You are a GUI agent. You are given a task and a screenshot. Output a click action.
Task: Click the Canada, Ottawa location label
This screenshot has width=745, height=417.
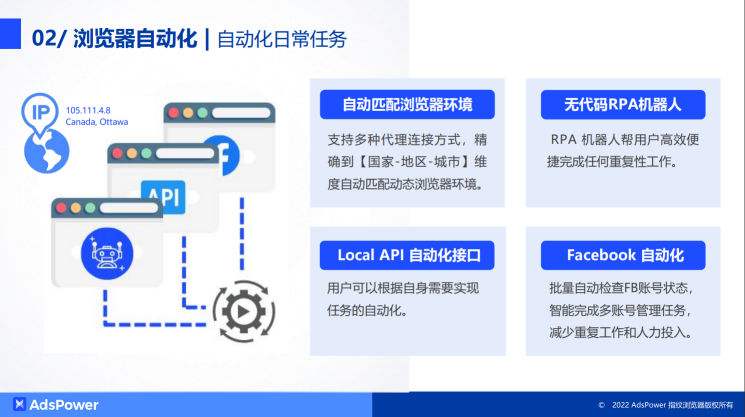97,122
